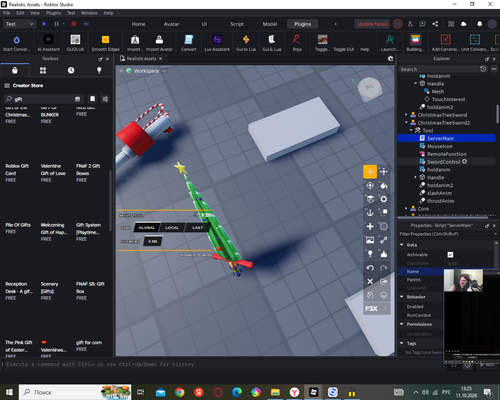This screenshot has width=500, height=400.
Task: Select the F3X Texture image tool
Action: click(x=370, y=240)
